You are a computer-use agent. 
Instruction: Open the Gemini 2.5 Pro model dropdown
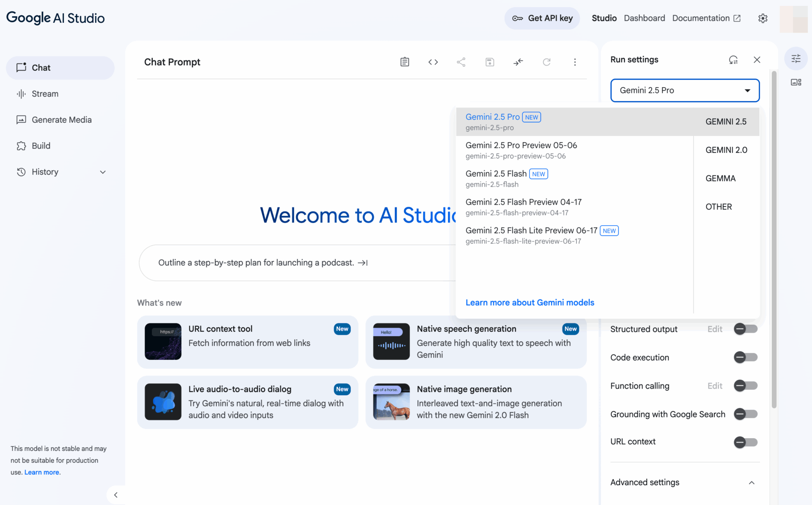(x=685, y=90)
